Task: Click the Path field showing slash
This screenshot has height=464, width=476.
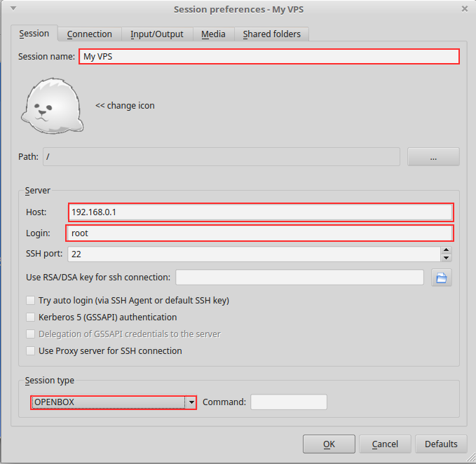Action: (222, 156)
